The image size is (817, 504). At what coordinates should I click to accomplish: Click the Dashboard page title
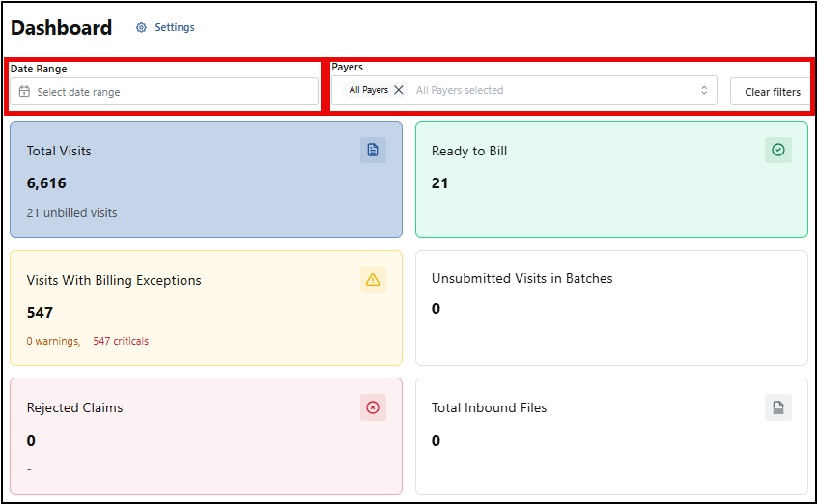(62, 28)
